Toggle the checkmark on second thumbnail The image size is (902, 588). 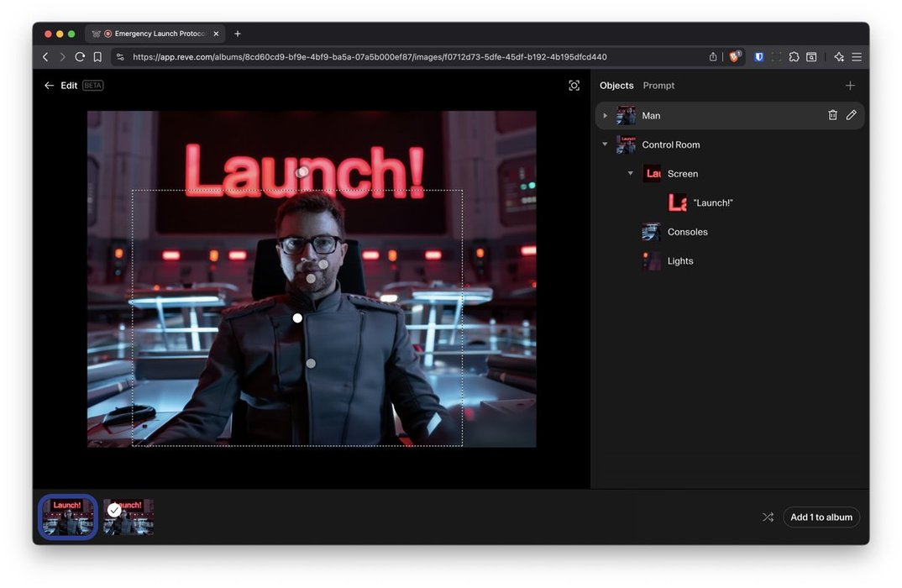click(114, 510)
